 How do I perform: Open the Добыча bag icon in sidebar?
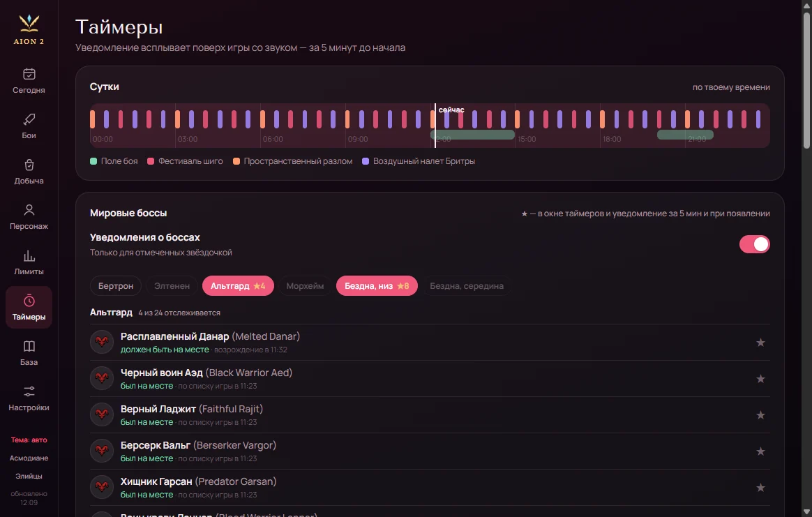click(29, 165)
